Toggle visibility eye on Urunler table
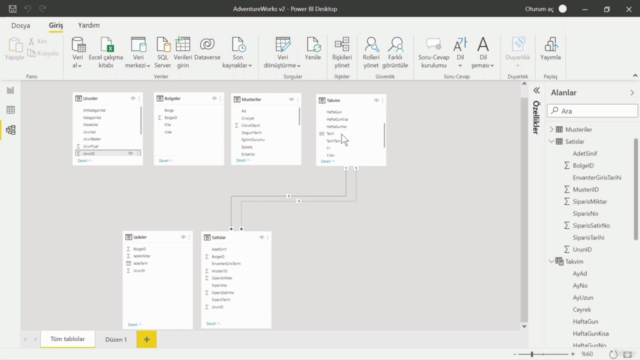 pos(133,98)
